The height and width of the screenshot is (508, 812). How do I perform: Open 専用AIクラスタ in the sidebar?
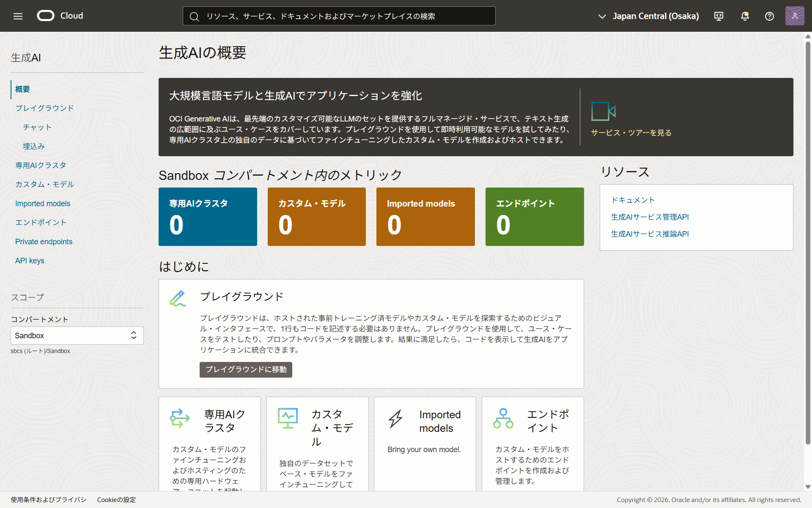[x=41, y=165]
